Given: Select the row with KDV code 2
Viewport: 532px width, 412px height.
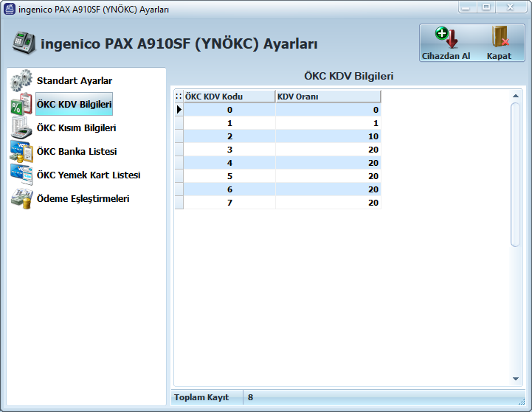Looking at the screenshot, I should coord(229,136).
